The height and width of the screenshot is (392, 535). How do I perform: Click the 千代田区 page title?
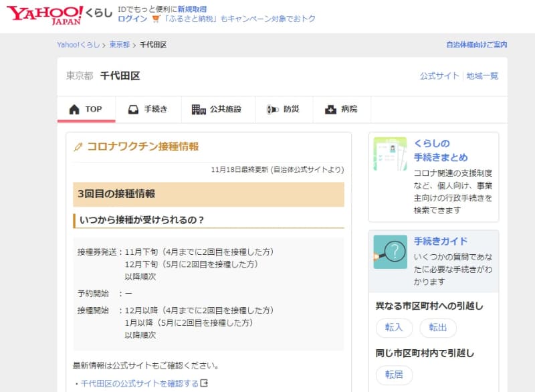pos(120,76)
